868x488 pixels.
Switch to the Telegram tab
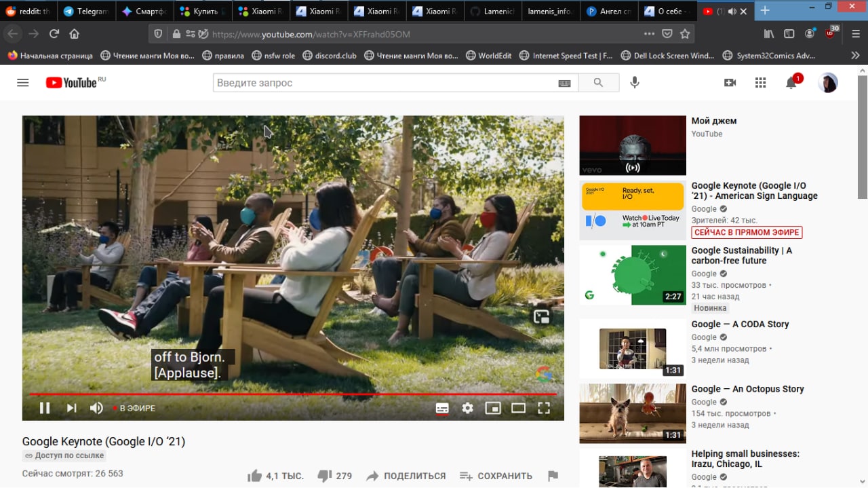87,11
